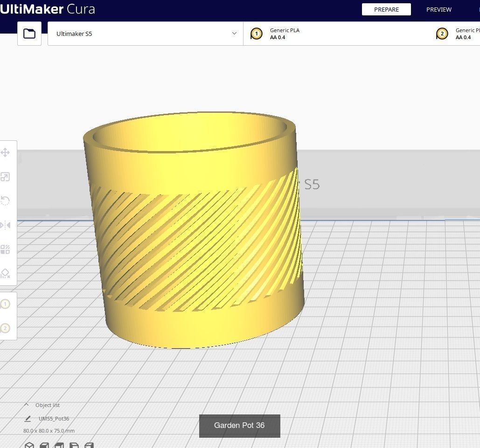Switch to top view cube icon

pos(59,445)
